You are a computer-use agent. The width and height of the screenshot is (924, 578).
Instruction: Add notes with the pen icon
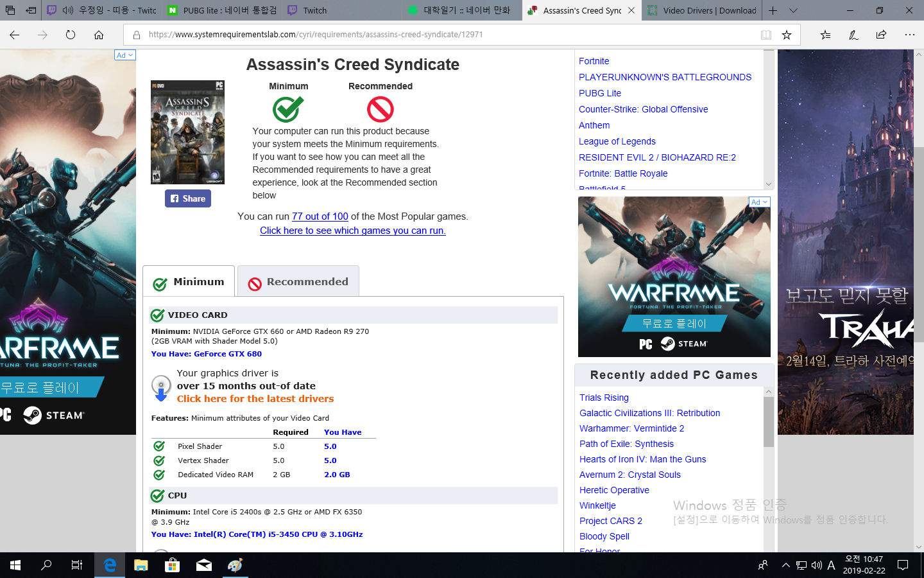(x=853, y=35)
